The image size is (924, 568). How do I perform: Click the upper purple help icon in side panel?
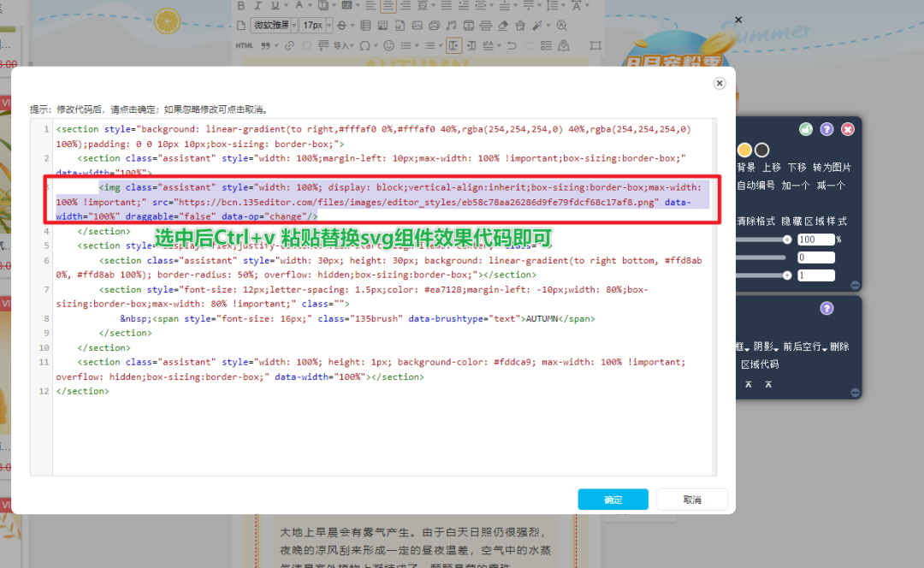(x=826, y=129)
